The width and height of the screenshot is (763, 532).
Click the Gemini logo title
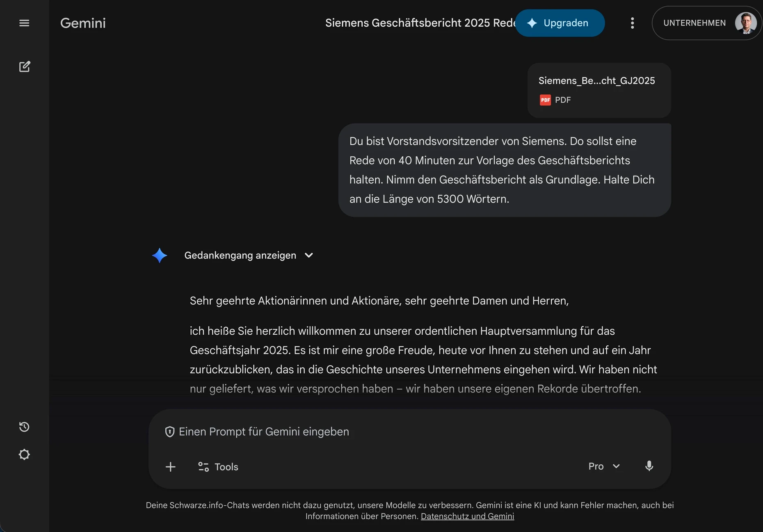tap(83, 23)
